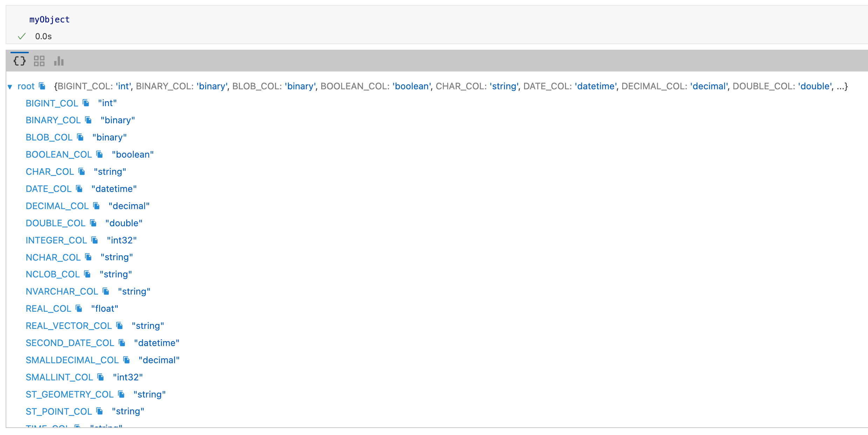This screenshot has height=435, width=868.
Task: Click the "double" value of DOUBLE_COL
Action: click(124, 223)
